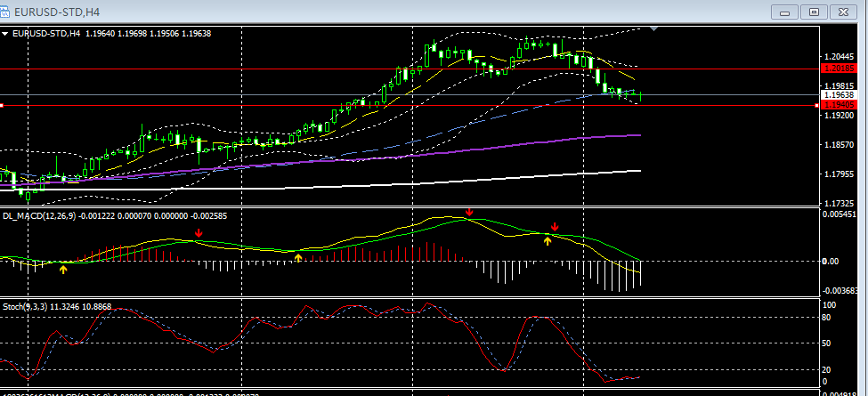868x396 pixels.
Task: Click the EURUSD-STD,H4 window title text
Action: [50, 10]
